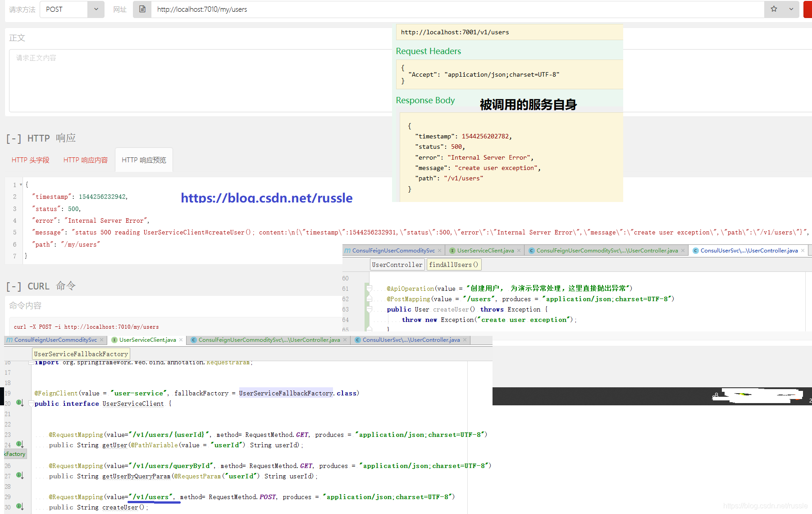
Task: Fold the UserServiceClient interface at line 20
Action: pyautogui.click(x=31, y=404)
